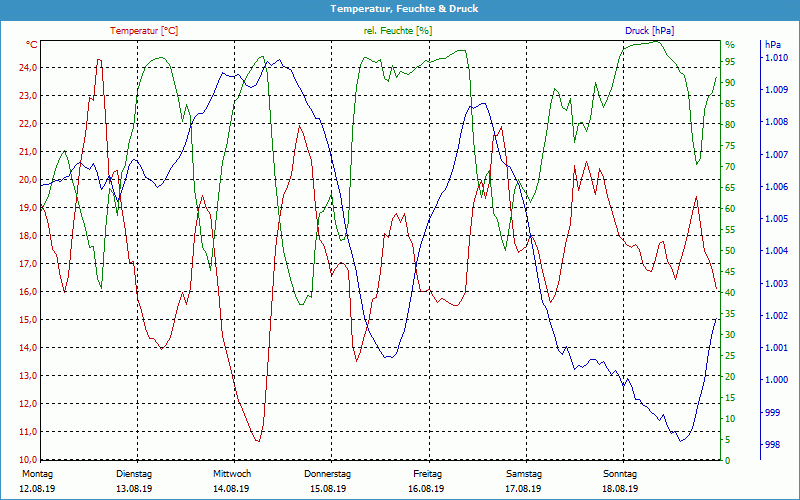Click the "17,0" temperature axis tick
Viewport: 800px width, 500px height.
(28, 264)
